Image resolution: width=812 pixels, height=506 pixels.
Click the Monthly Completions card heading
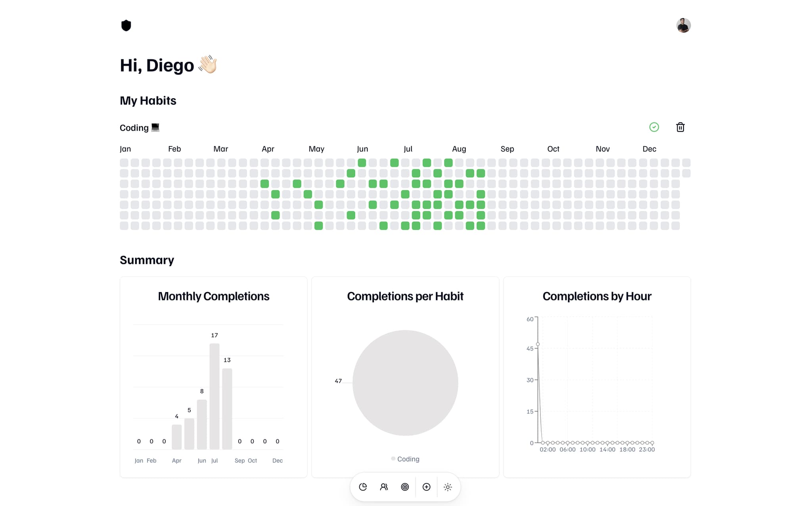tap(214, 296)
